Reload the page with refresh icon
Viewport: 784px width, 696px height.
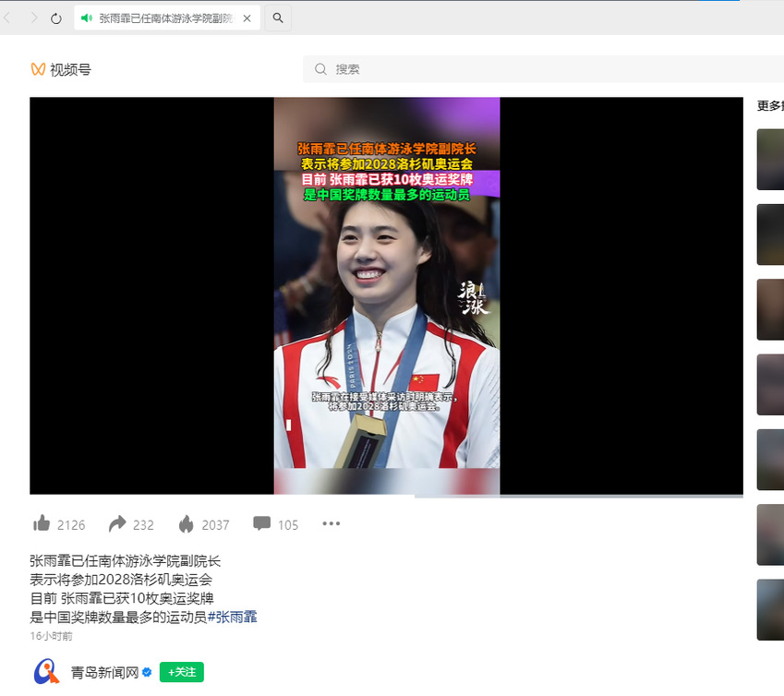click(x=56, y=18)
